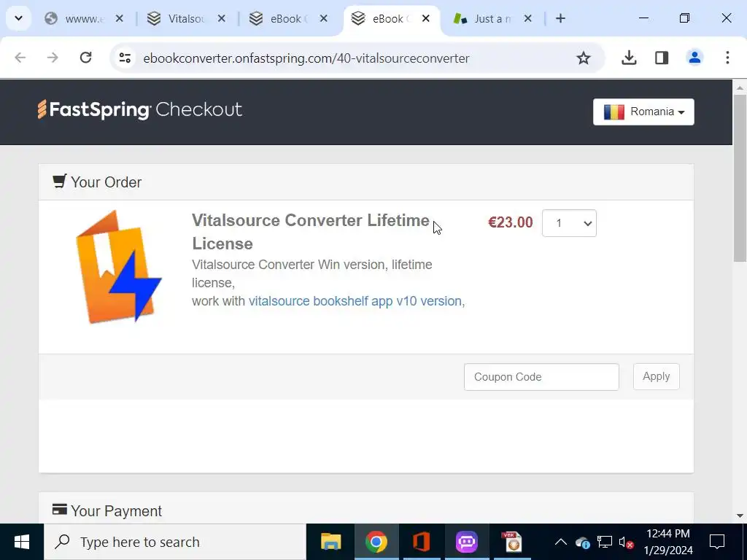Open the taskbar clock and date
Image resolution: width=747 pixels, height=560 pixels.
pos(668,542)
